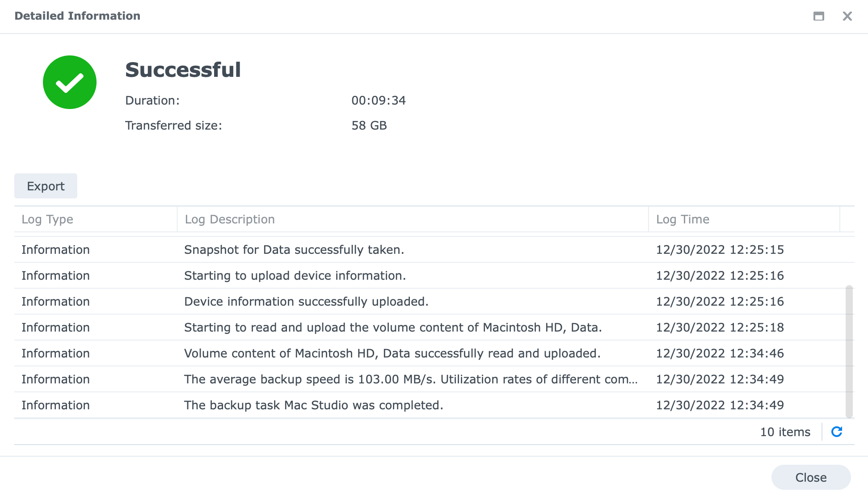Viewport: 868px width, 496px height.
Task: Sort by the Log Time column
Action: pos(744,219)
